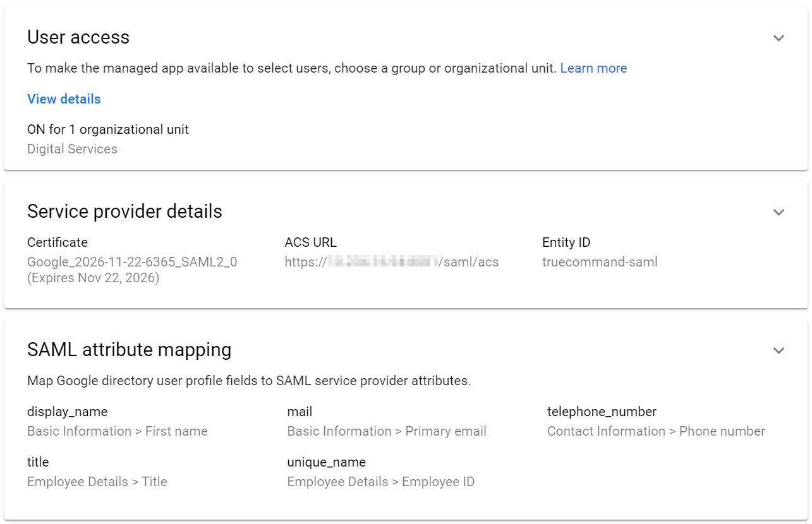Screen dimensions: 812x524
Task: Click the SAML attribute mapping heading
Action: pos(129,350)
